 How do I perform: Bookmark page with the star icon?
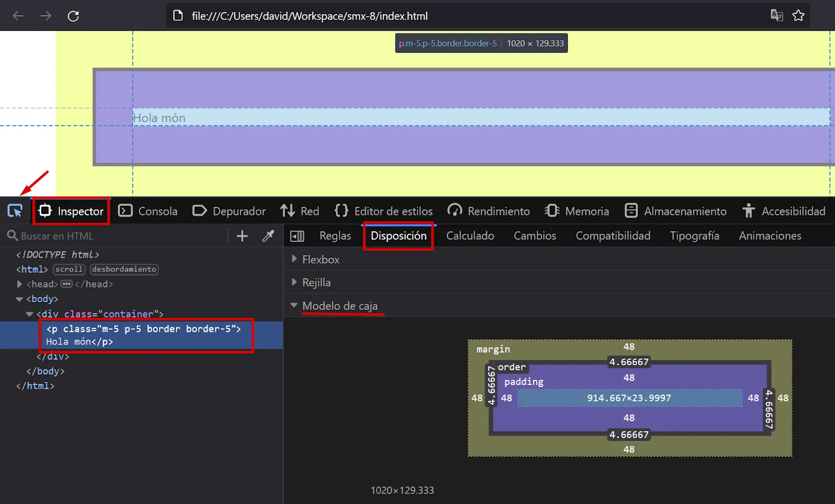click(x=798, y=16)
